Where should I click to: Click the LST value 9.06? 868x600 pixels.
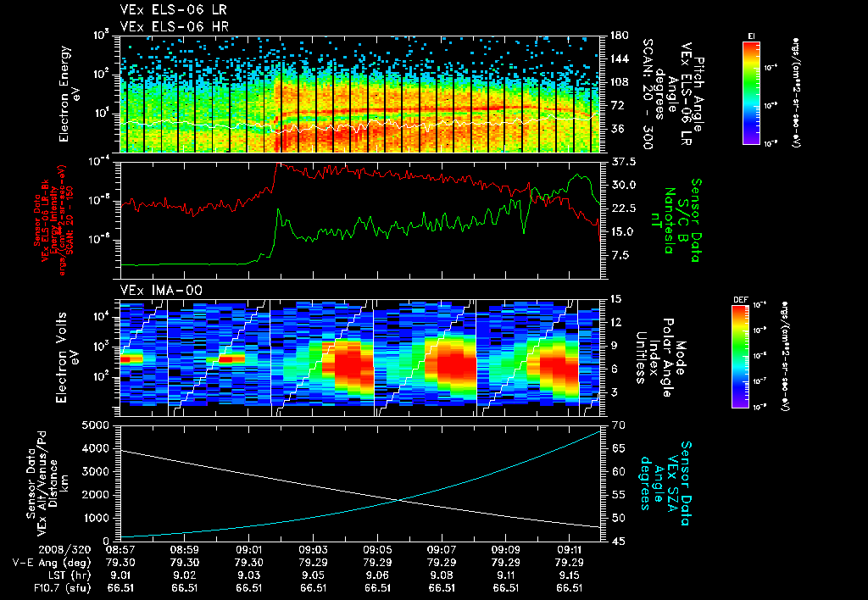coord(377,575)
